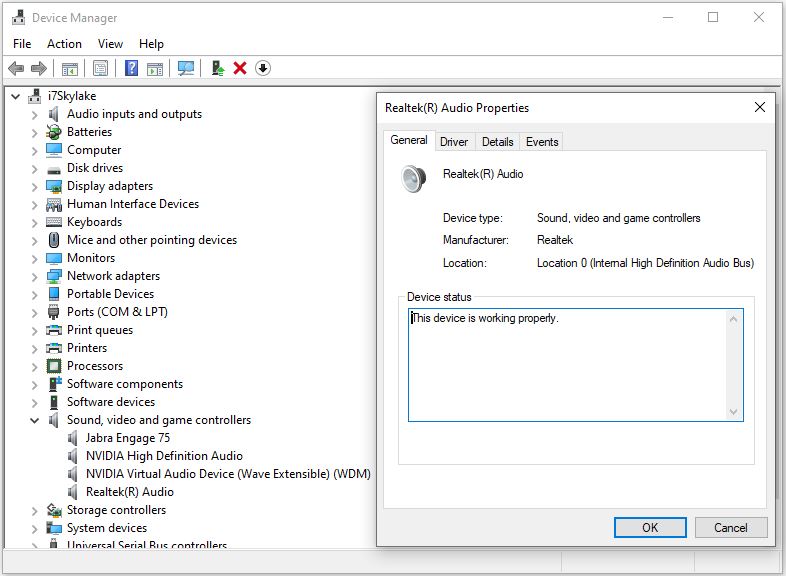
Task: Expand the Computer category
Action: 35,150
